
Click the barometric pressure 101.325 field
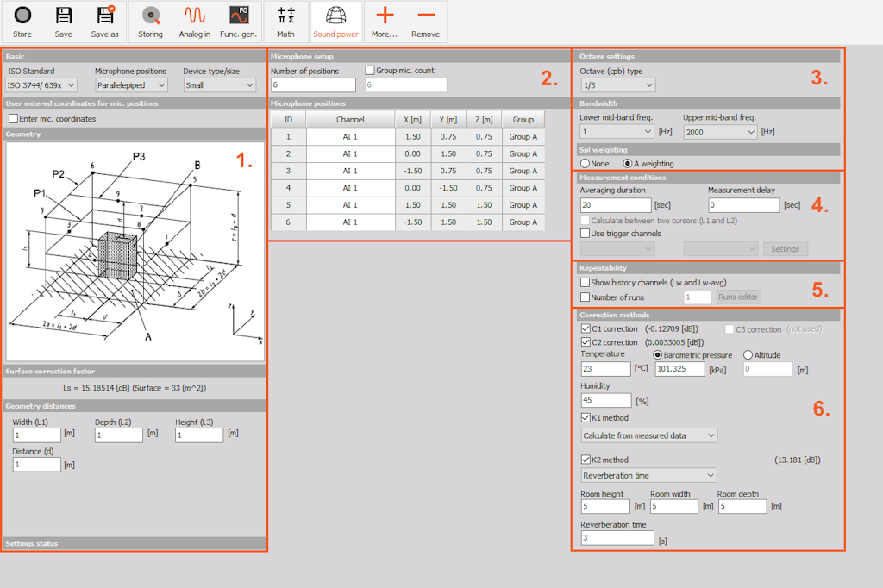click(679, 369)
